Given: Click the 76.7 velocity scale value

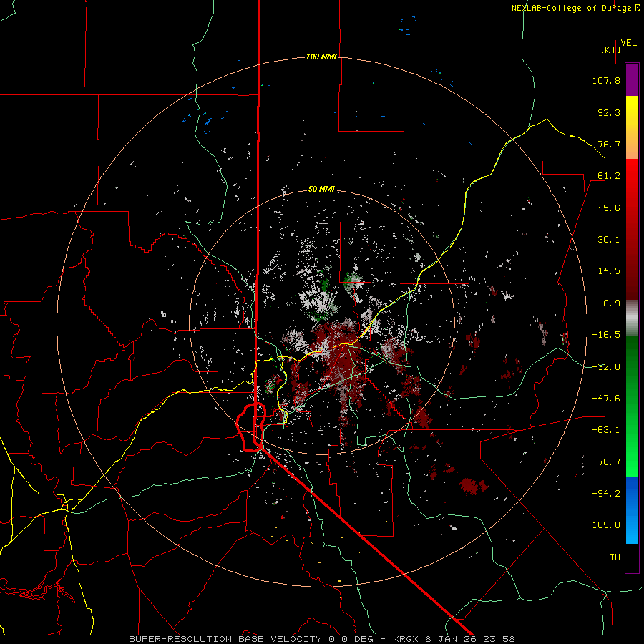Looking at the screenshot, I should [609, 144].
